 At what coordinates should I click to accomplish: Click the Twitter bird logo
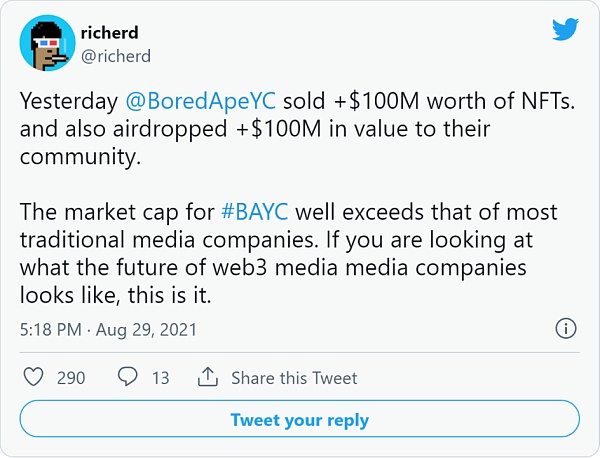(x=565, y=31)
